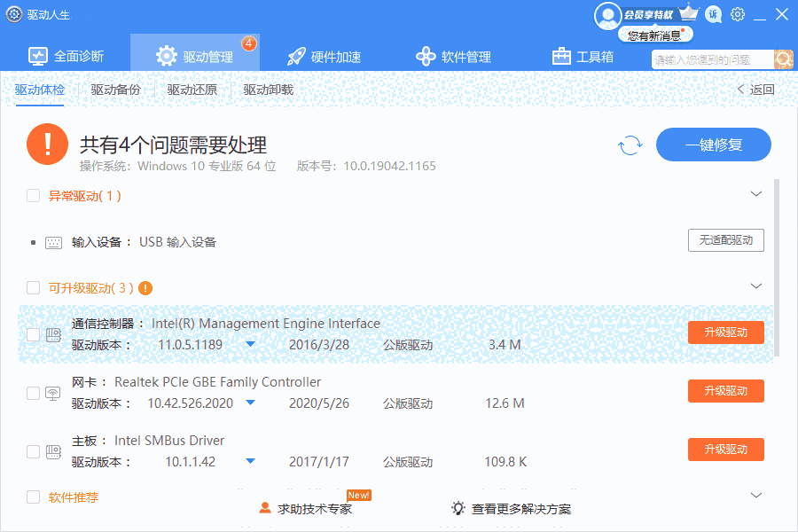Click the 驱动人生 logo icon

pos(12,14)
